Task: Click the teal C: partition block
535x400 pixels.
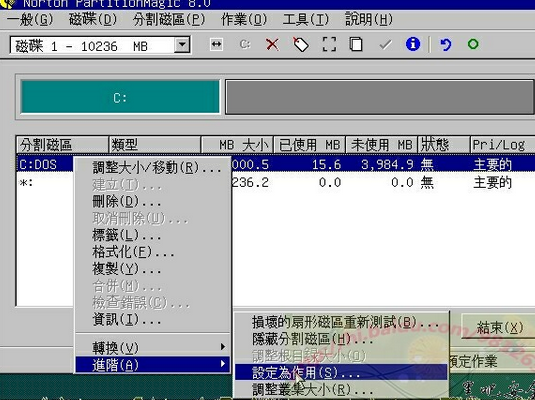Action: 120,97
